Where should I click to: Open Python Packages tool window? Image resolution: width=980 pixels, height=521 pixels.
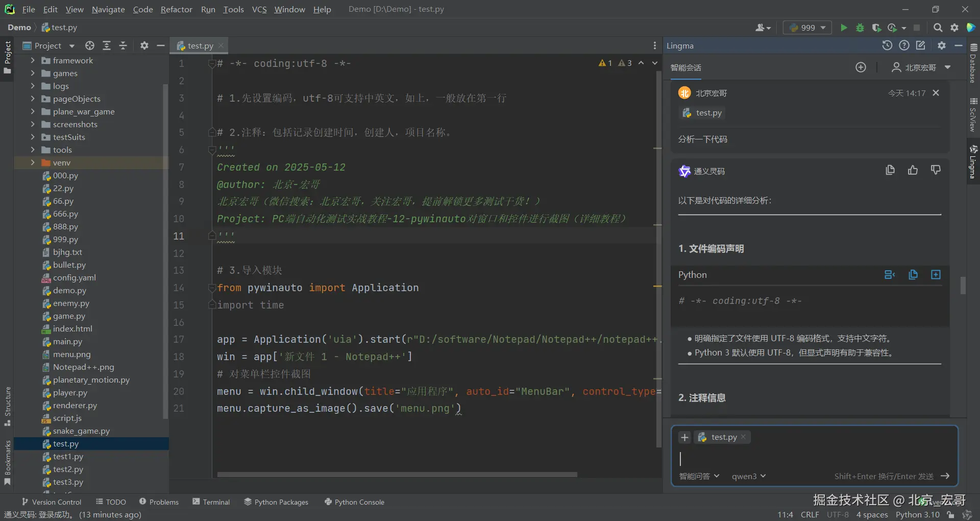click(x=276, y=502)
